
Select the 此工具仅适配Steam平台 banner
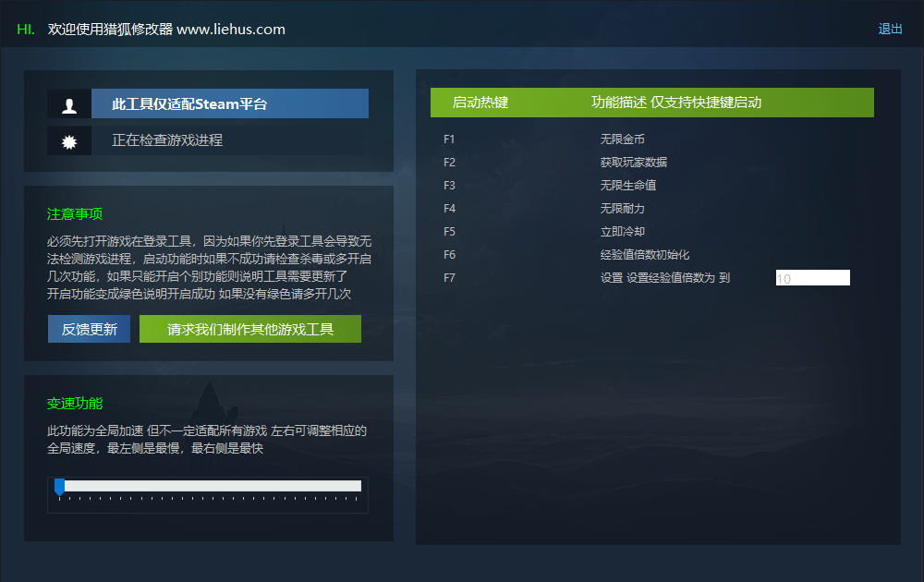coord(230,104)
